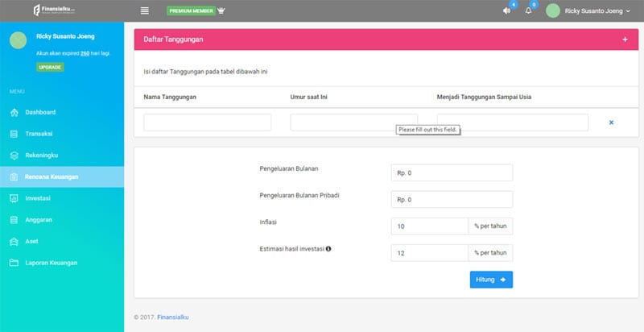644x332 pixels.
Task: Click the hamburger menu icon in header
Action: click(145, 10)
